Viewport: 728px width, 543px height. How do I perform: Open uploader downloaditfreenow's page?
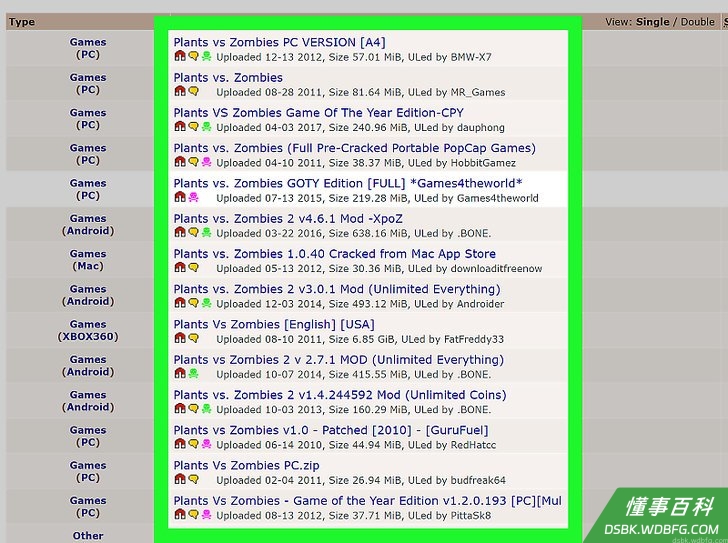coord(496,269)
